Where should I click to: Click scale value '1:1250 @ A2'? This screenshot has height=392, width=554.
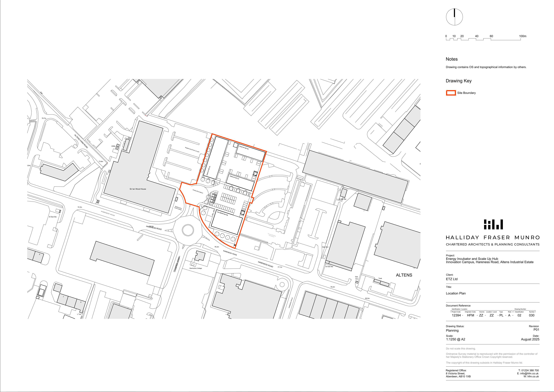[456, 339]
